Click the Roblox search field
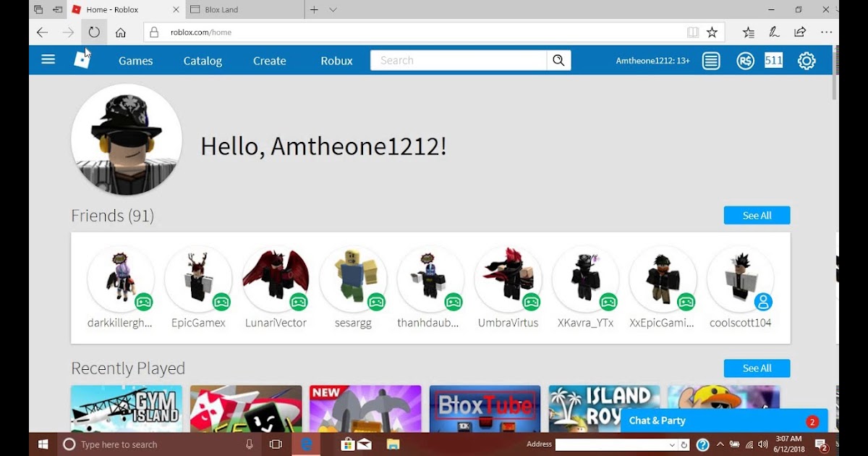Viewport: 868px width, 456px height. click(459, 60)
